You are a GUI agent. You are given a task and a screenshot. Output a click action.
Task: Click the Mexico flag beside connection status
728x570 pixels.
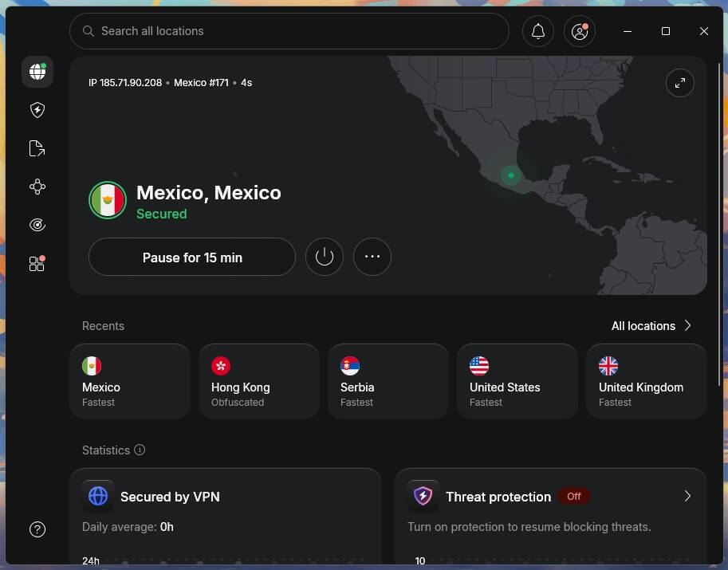pyautogui.click(x=108, y=200)
